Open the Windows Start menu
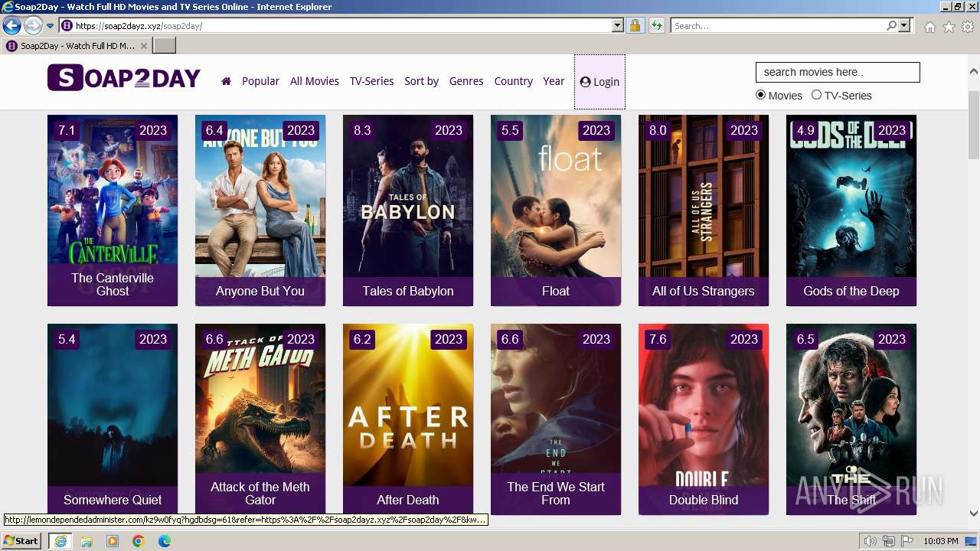The width and height of the screenshot is (980, 551). pos(21,541)
